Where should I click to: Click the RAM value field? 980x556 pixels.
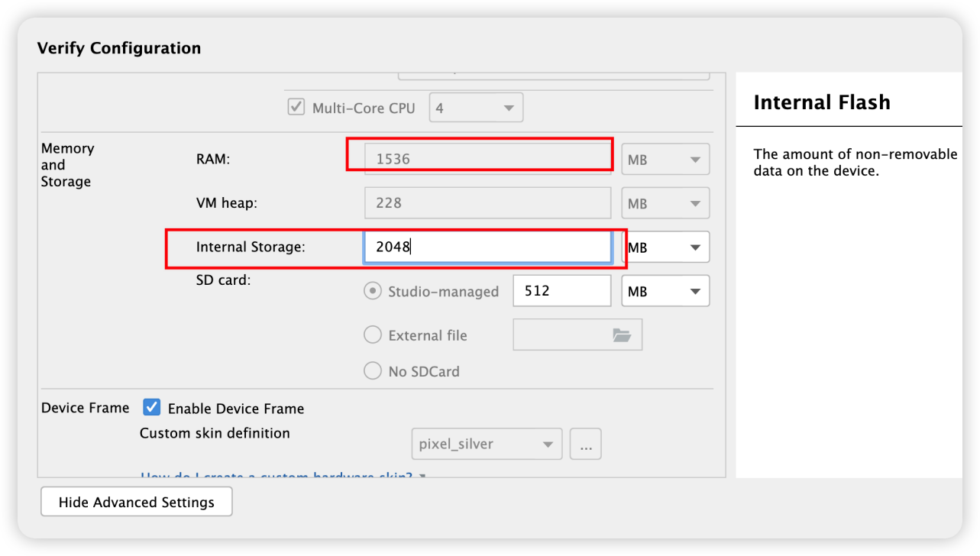487,159
